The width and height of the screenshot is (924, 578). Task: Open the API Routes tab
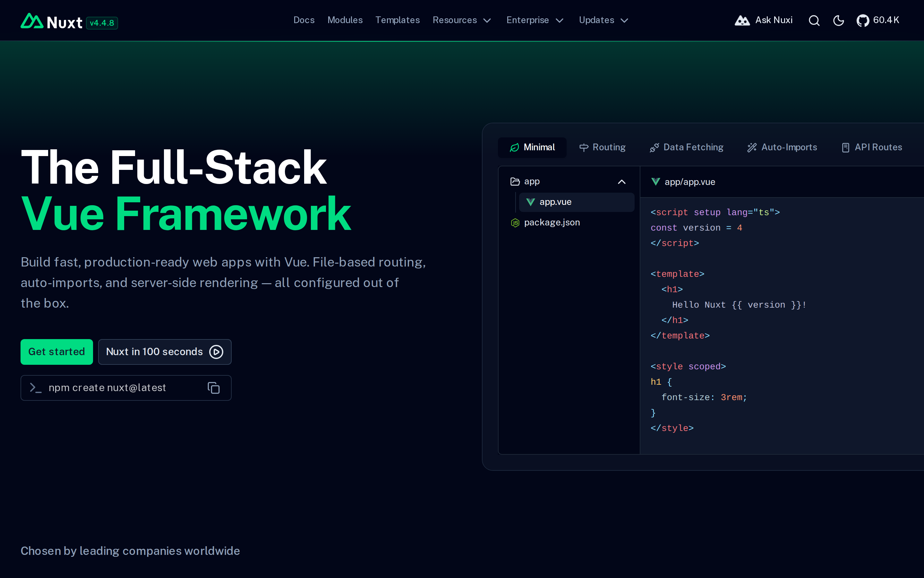[x=872, y=148]
